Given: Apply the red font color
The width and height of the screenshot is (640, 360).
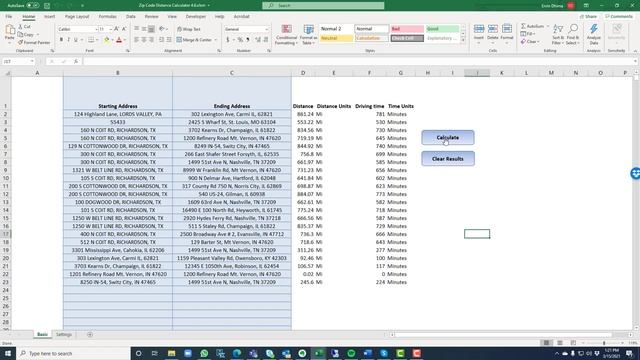Looking at the screenshot, I should [x=119, y=40].
